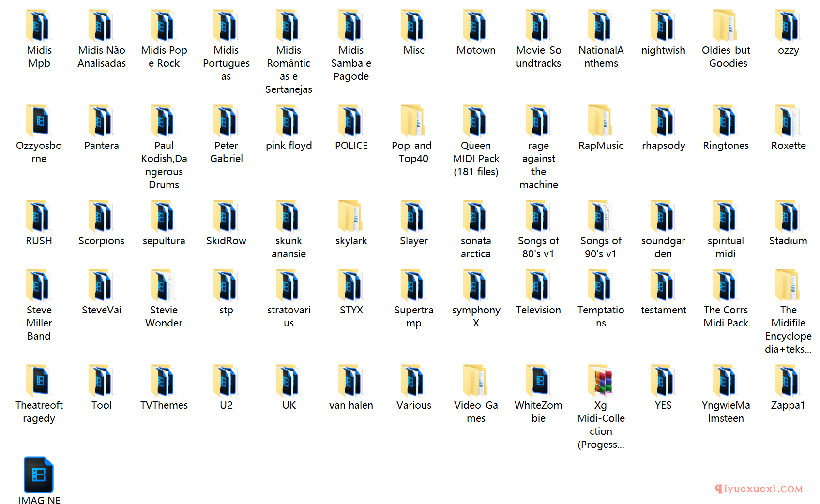Click the van halen folder icon
The height and width of the screenshot is (504, 820).
tap(351, 381)
